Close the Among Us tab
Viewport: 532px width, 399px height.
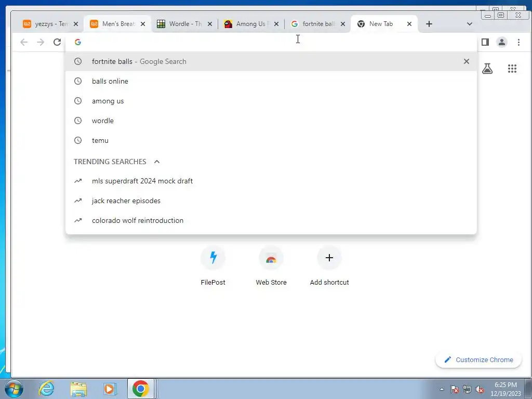pos(276,24)
